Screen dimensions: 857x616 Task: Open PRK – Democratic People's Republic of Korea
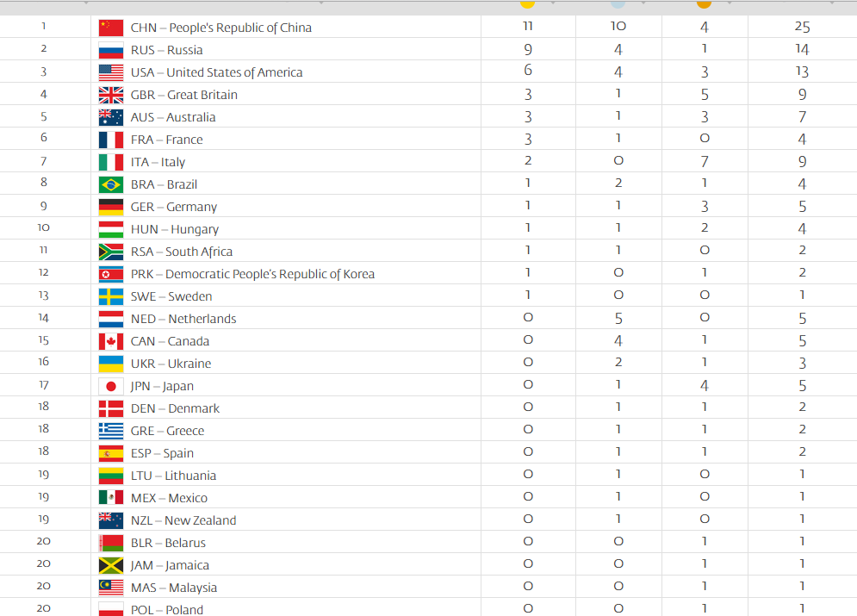point(252,274)
